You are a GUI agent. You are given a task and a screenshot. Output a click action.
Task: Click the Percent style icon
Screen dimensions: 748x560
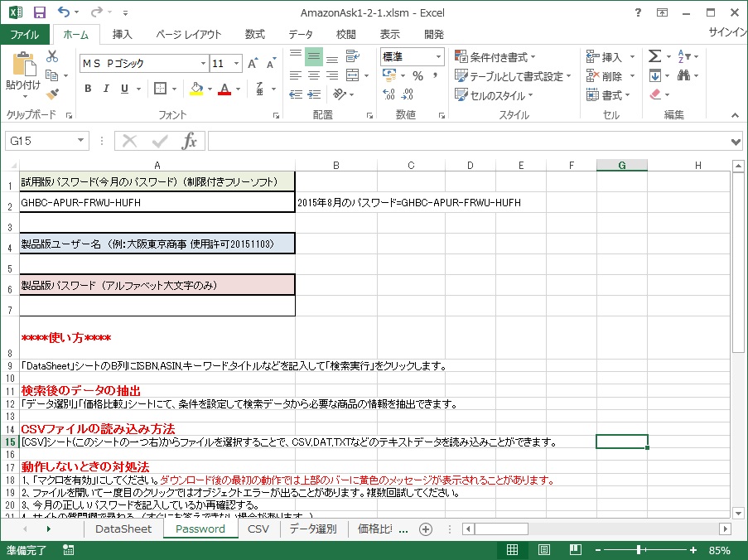[x=417, y=76]
